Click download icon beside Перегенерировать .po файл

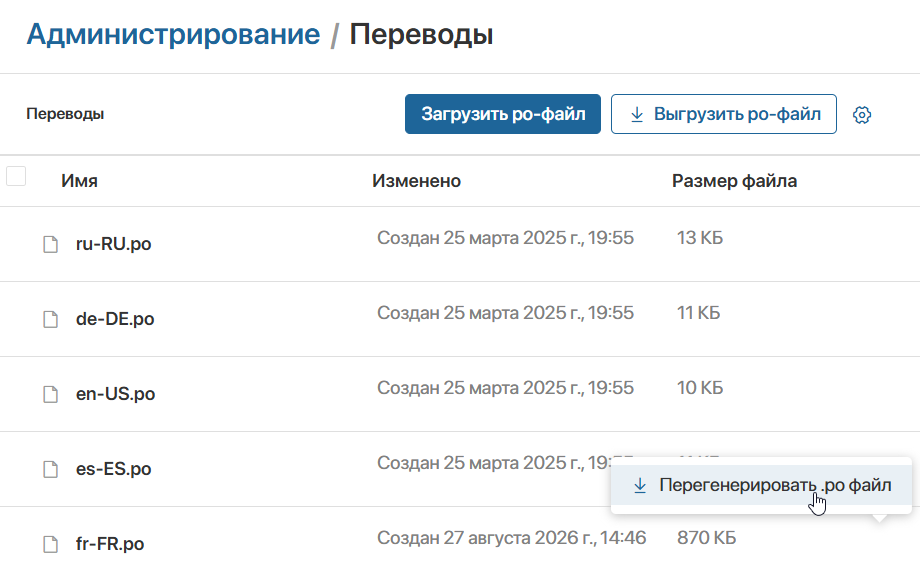pyautogui.click(x=640, y=486)
